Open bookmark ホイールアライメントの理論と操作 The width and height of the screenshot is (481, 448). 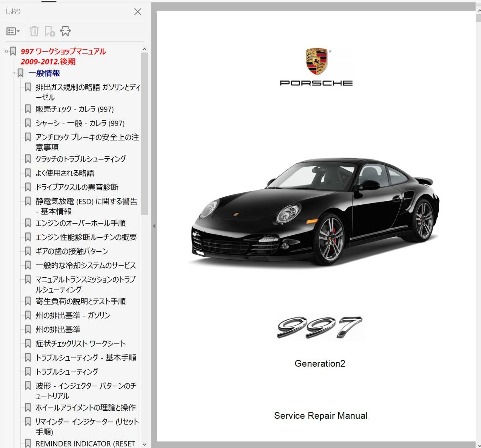[x=86, y=408]
